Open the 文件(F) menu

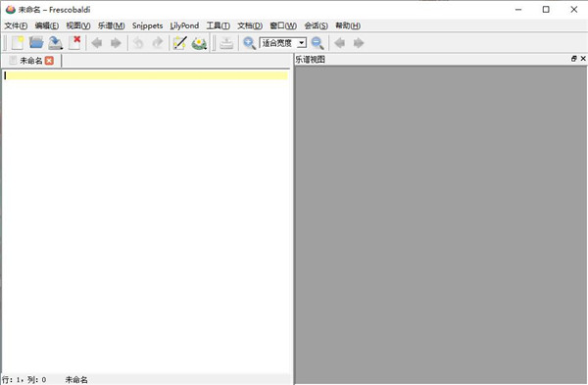pos(16,25)
